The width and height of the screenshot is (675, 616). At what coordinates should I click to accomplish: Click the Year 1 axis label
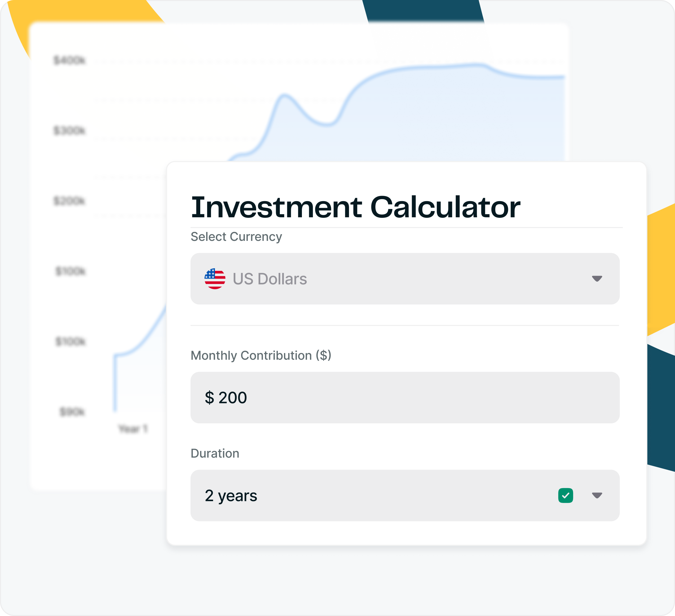click(133, 429)
